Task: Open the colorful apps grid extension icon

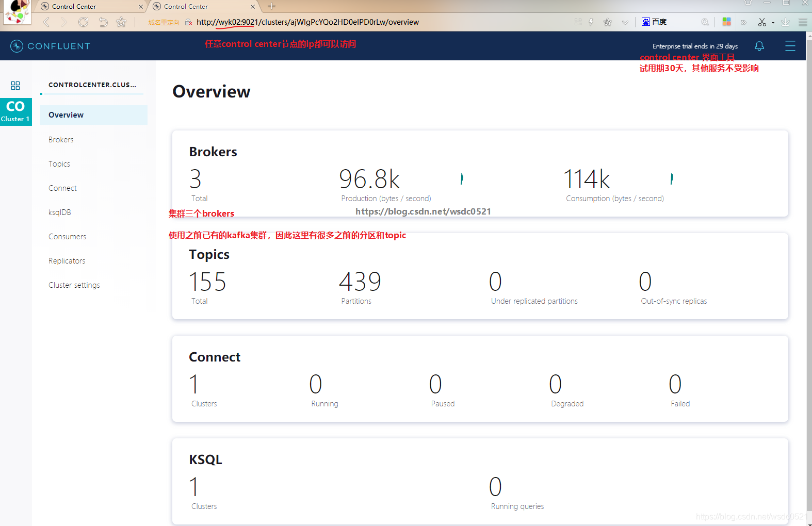Action: (x=726, y=22)
